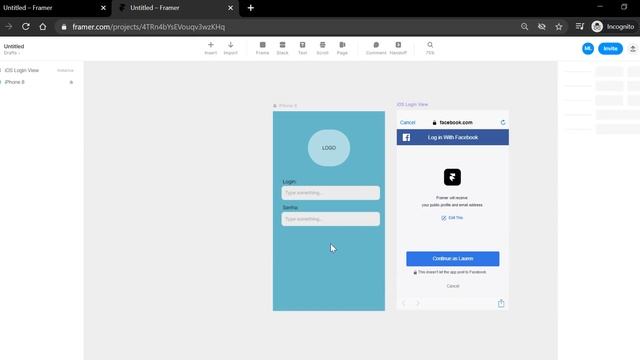Click the Incognito profile button
The height and width of the screenshot is (360, 640).
pyautogui.click(x=613, y=27)
